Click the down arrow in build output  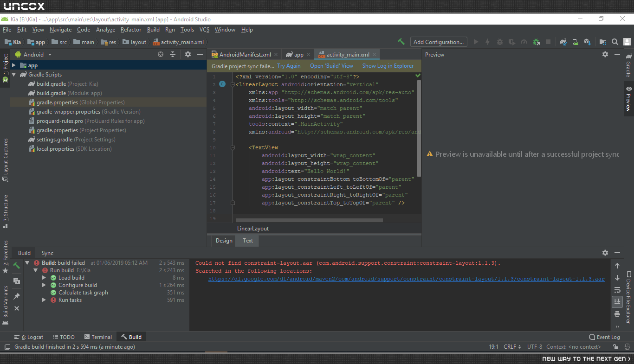617,278
